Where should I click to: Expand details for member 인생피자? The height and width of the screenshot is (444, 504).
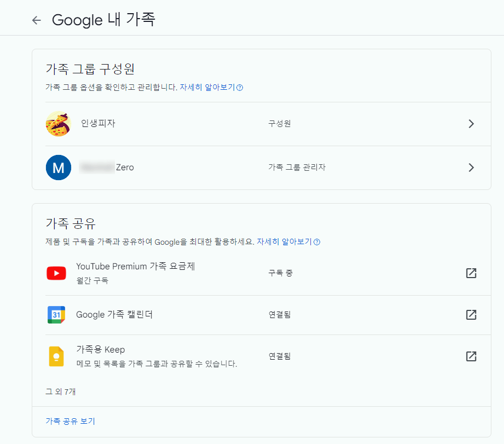pos(471,124)
